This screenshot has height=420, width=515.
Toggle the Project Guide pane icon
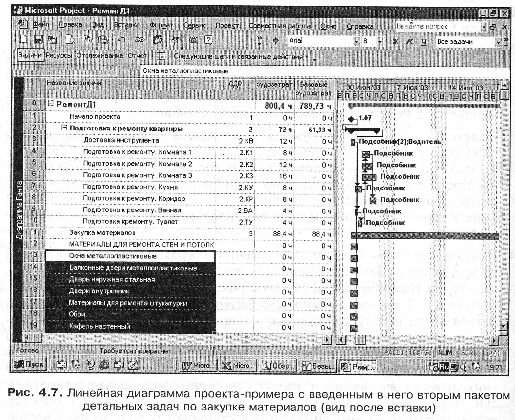161,56
